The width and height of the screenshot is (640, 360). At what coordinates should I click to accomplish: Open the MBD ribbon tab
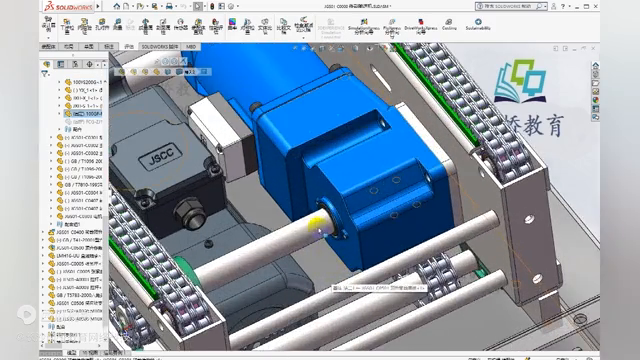[191, 47]
